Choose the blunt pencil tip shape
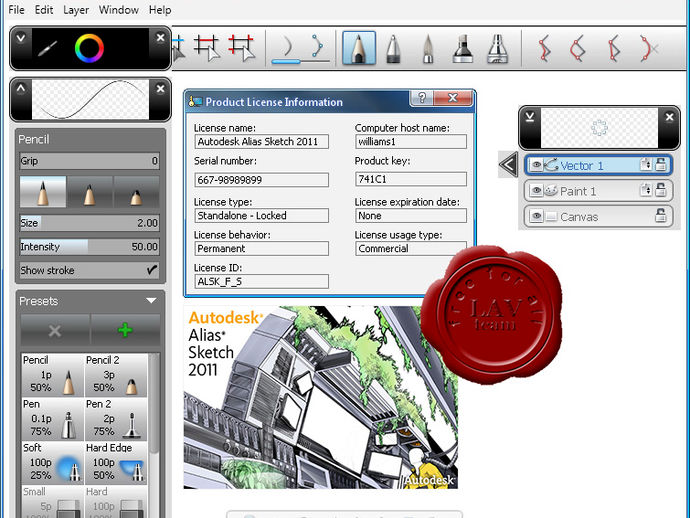690x518 pixels. tap(136, 192)
